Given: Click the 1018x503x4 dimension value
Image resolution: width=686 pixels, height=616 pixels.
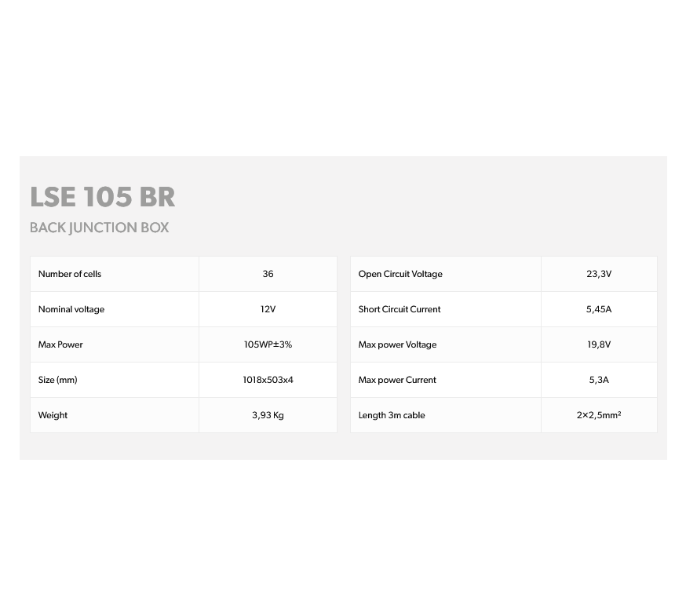Looking at the screenshot, I should [x=268, y=380].
